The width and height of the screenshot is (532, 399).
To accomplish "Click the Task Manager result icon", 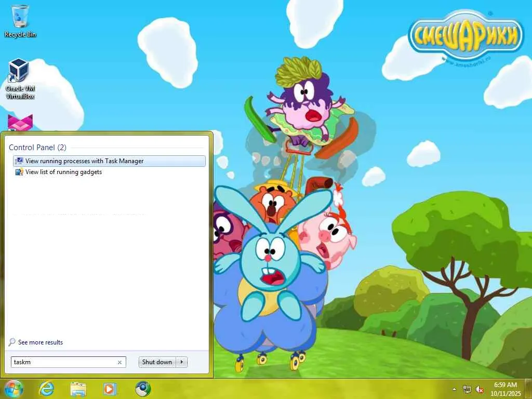I will click(19, 161).
